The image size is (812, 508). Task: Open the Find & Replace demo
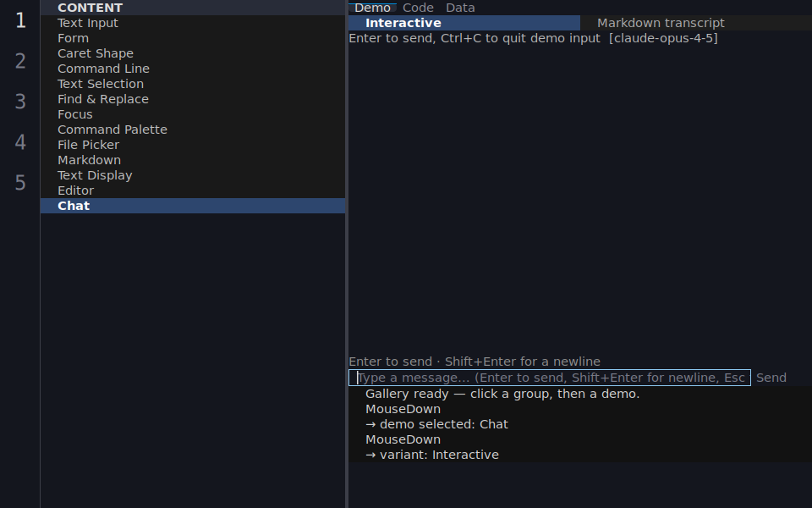193,99
